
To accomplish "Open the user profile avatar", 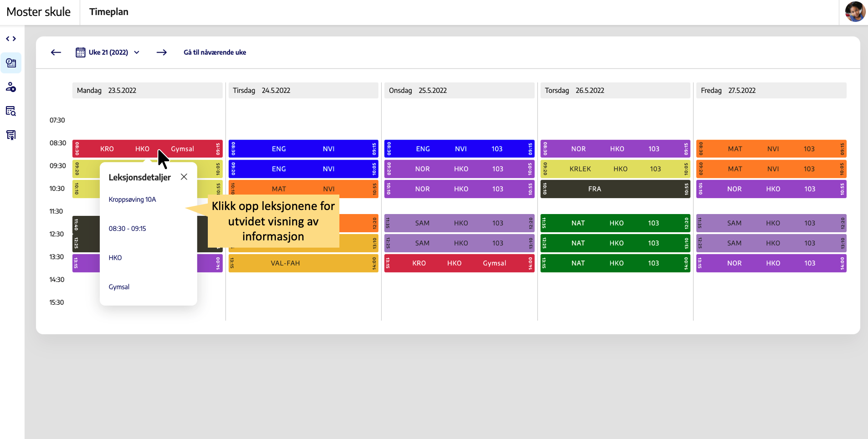I will (855, 12).
